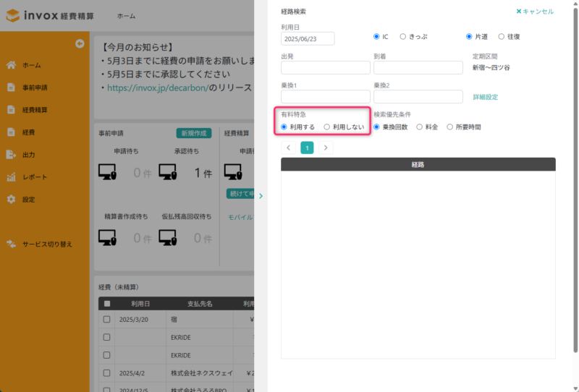Click the 利用日 column header in expense table
This screenshot has height=392, width=579.
coord(140,304)
